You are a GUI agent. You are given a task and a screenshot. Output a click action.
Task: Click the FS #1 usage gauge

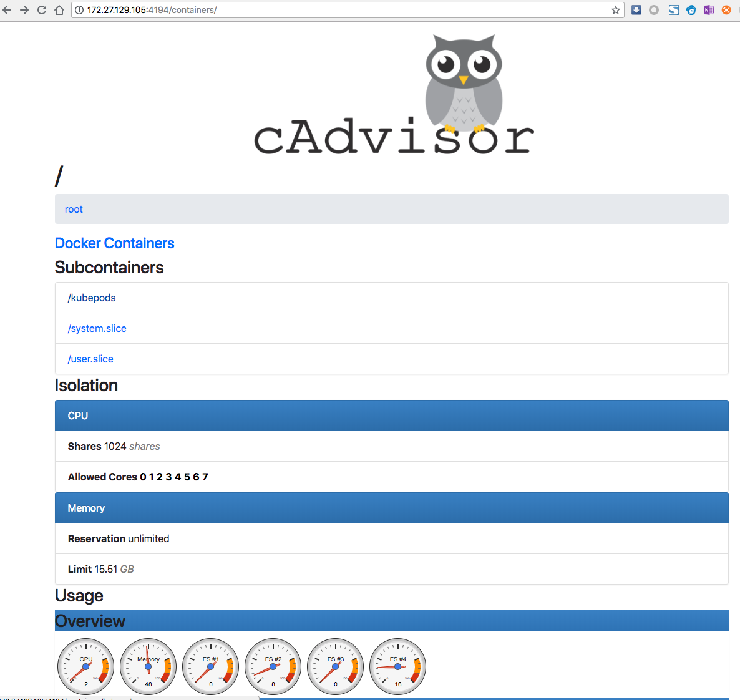coord(210,666)
